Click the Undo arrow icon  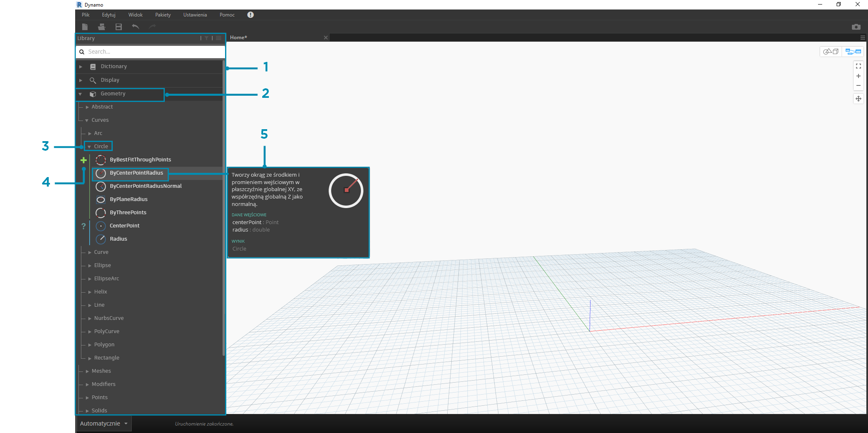[x=135, y=27]
